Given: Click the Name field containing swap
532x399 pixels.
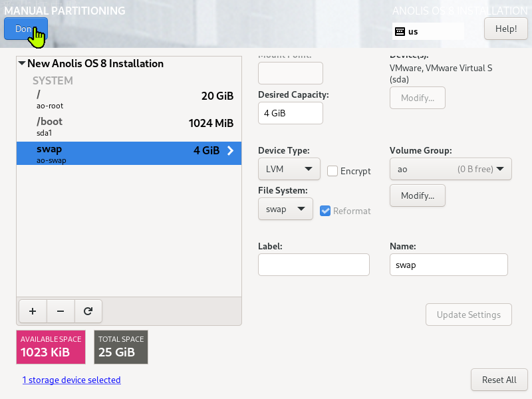Looking at the screenshot, I should [x=448, y=265].
